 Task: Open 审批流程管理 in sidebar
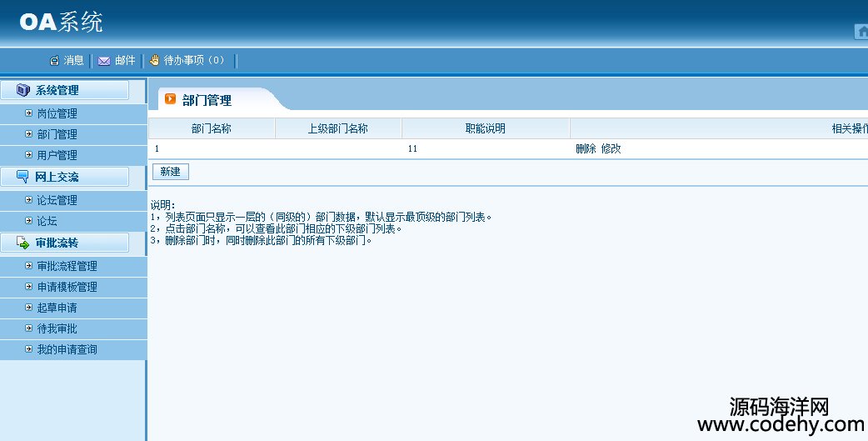[67, 266]
